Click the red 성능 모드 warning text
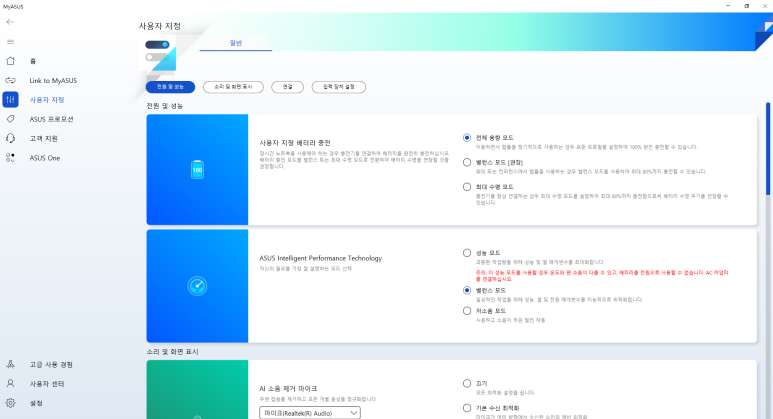Viewport: 773px width, 419px height. click(x=602, y=276)
